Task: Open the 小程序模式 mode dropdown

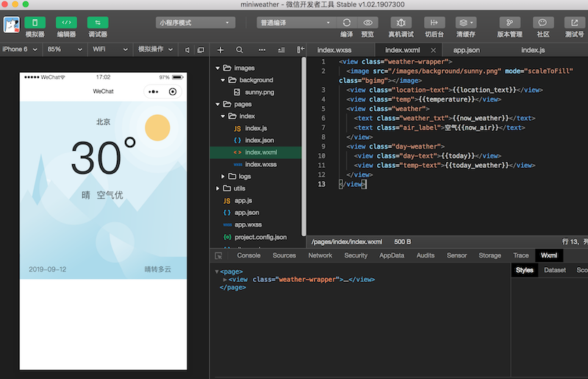Action: point(195,23)
